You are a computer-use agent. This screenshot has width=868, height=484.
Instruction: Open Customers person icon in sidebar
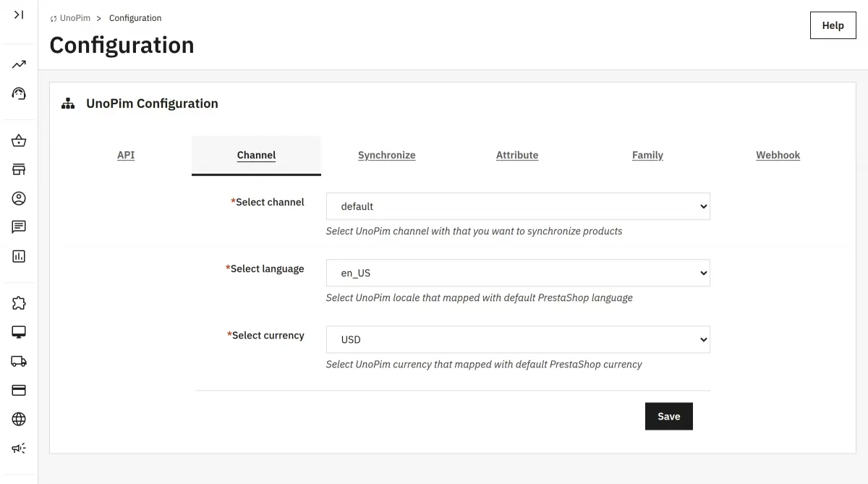point(19,198)
